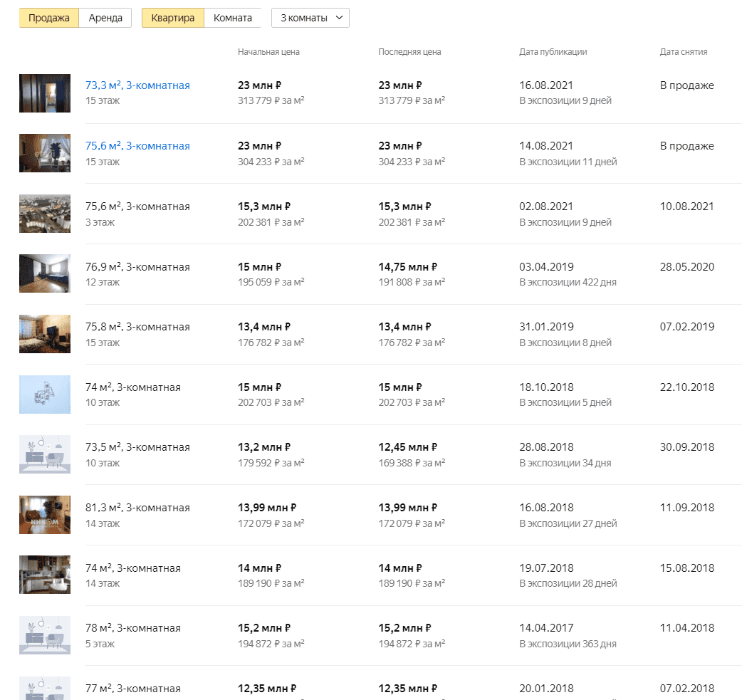
Task: Click removal date '28.05.2020'
Action: tap(687, 267)
